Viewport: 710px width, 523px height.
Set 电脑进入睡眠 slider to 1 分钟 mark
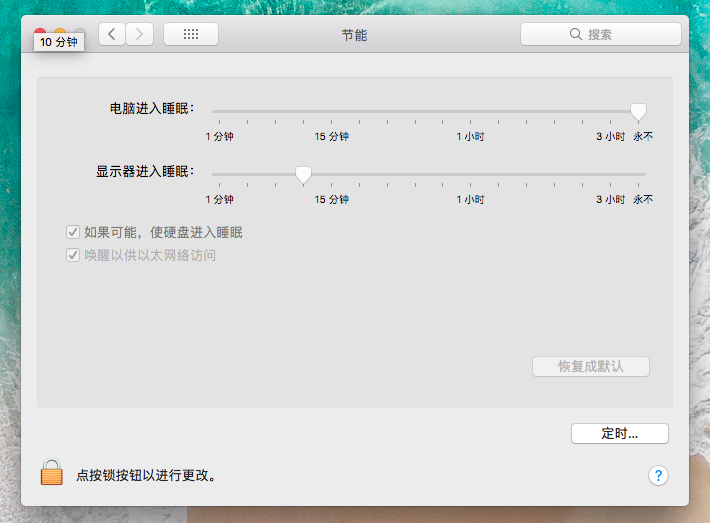point(219,111)
